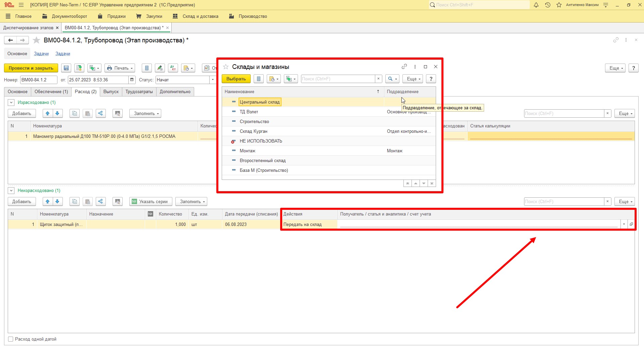Open the Дт/Кт accounting entries view
Image resolution: width=644 pixels, height=349 pixels.
[x=173, y=68]
